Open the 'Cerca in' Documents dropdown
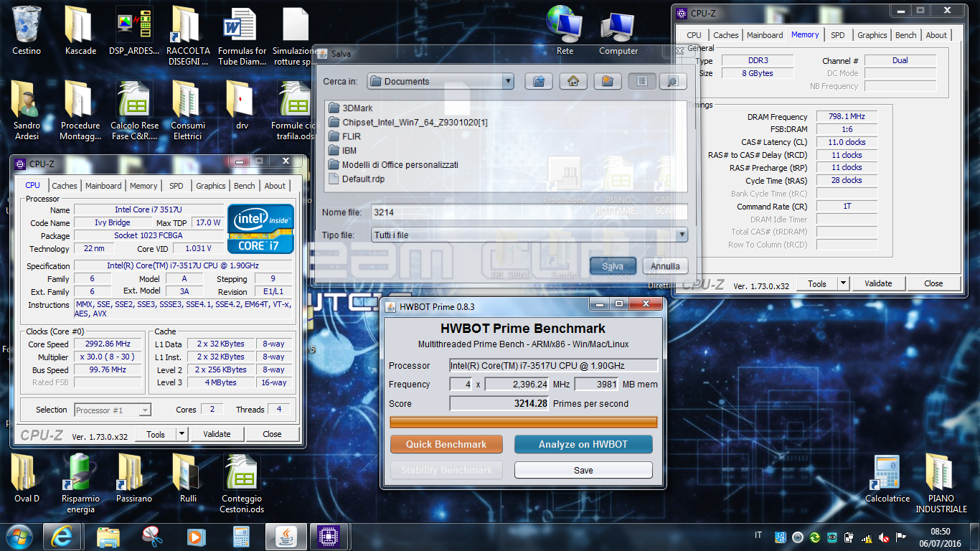Viewport: 980px width, 551px height. point(440,81)
